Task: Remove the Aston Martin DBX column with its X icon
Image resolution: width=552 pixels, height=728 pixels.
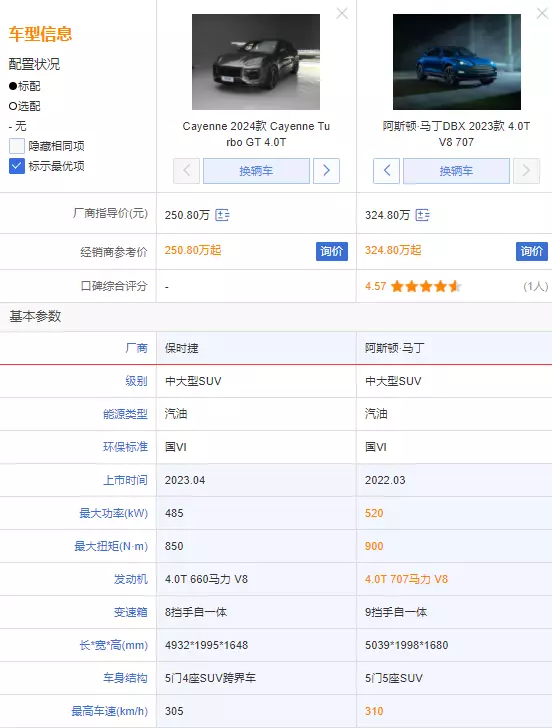Action: pos(542,13)
